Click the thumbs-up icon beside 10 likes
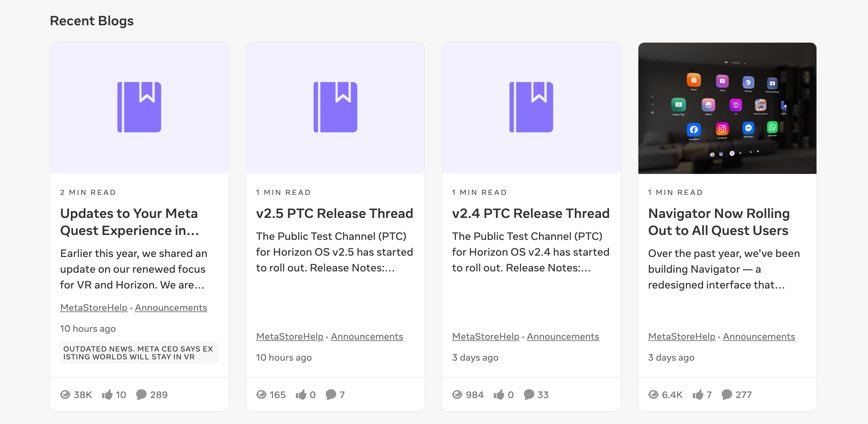Screen dimensions: 868x424 pos(107,394)
